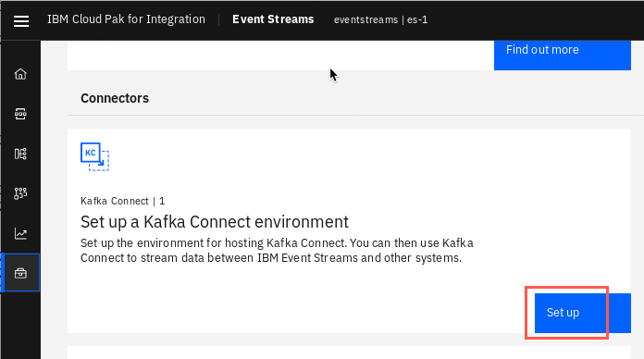Open the Schema registry sidebar icon
This screenshot has width=644, height=359.
[20, 154]
